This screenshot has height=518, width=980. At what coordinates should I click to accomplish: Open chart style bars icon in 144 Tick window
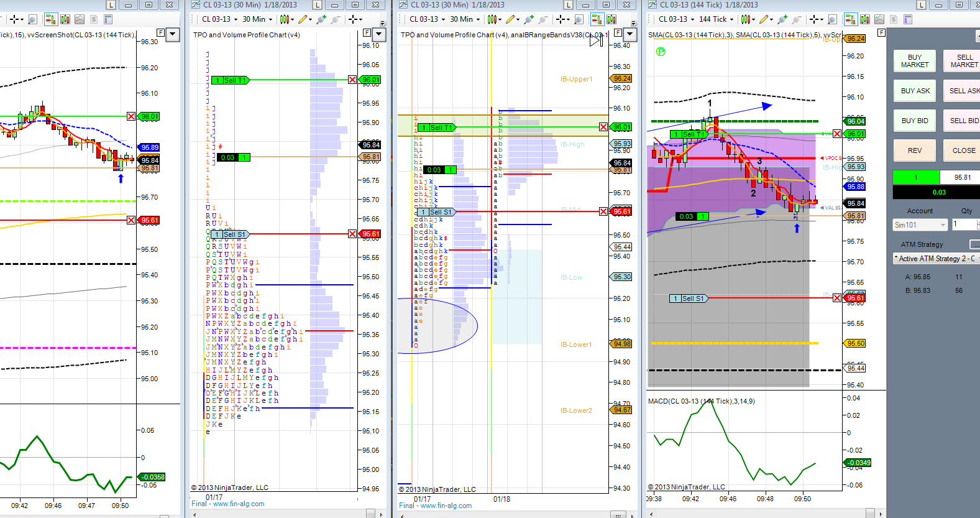pyautogui.click(x=747, y=19)
